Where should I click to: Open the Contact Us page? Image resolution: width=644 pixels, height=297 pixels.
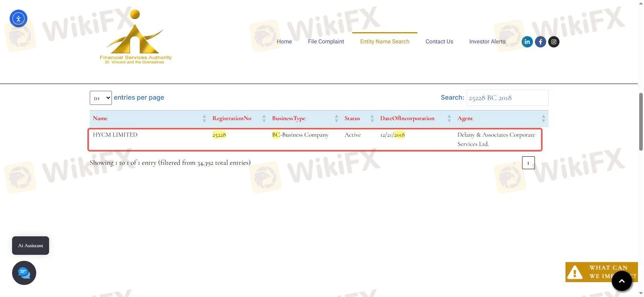tap(439, 41)
